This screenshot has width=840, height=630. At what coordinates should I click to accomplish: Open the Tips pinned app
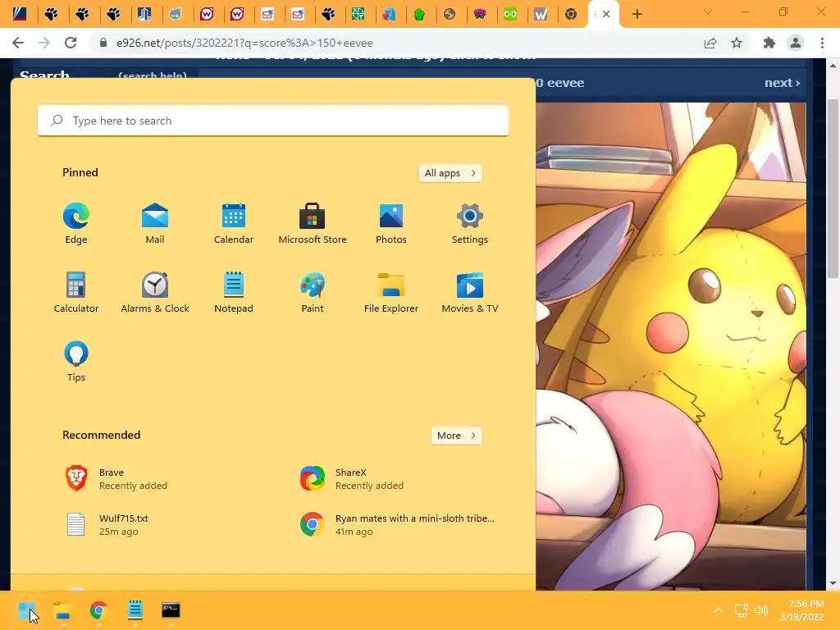click(x=76, y=362)
